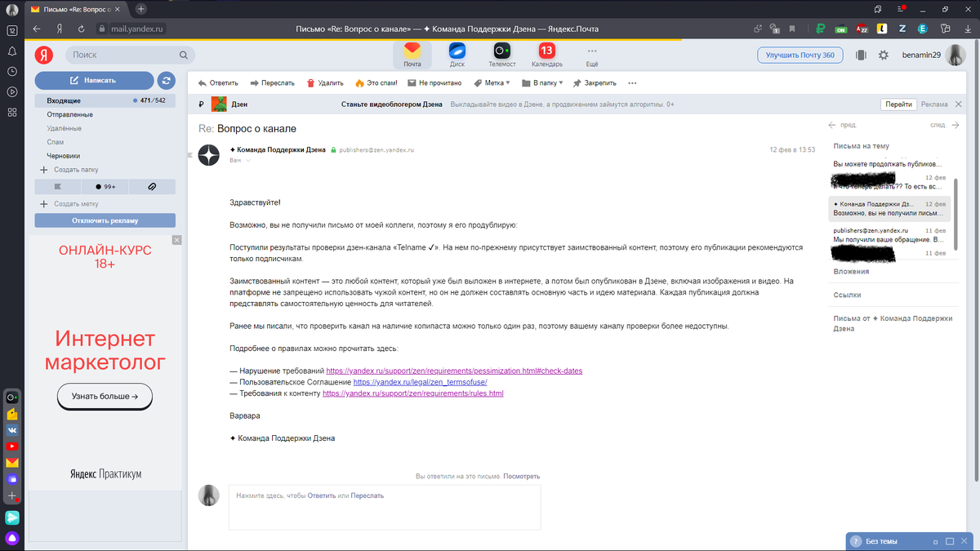Open the В папку folder dropdown

(541, 82)
